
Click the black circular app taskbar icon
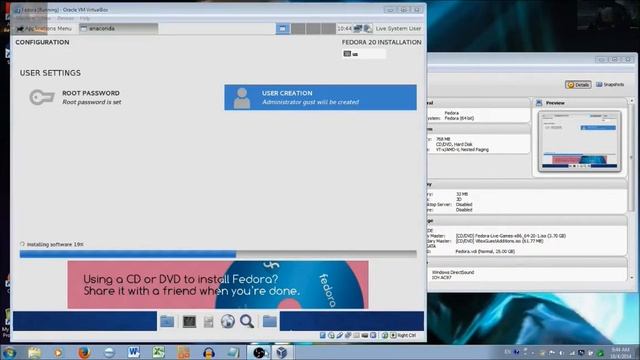(x=259, y=353)
